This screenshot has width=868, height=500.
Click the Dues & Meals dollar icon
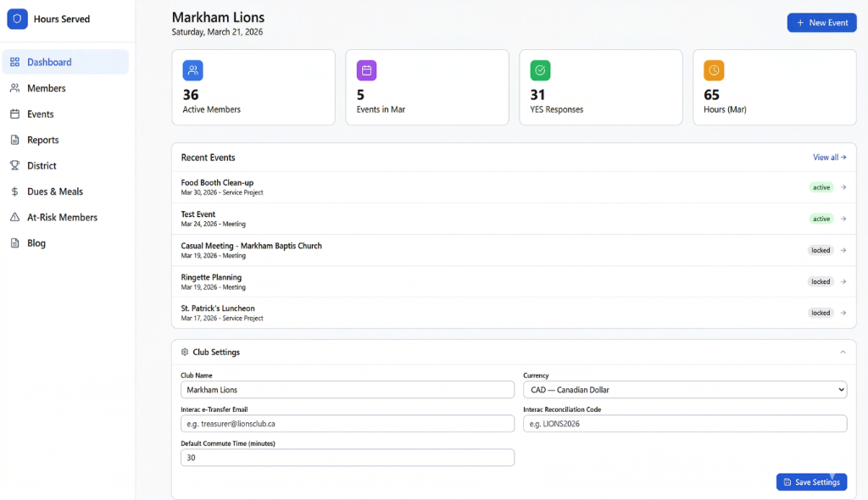(x=15, y=192)
